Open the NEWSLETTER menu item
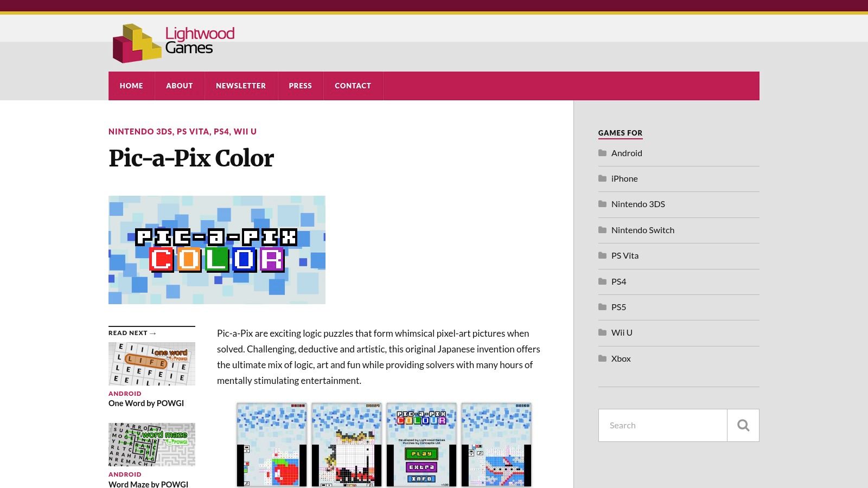 pos(241,86)
